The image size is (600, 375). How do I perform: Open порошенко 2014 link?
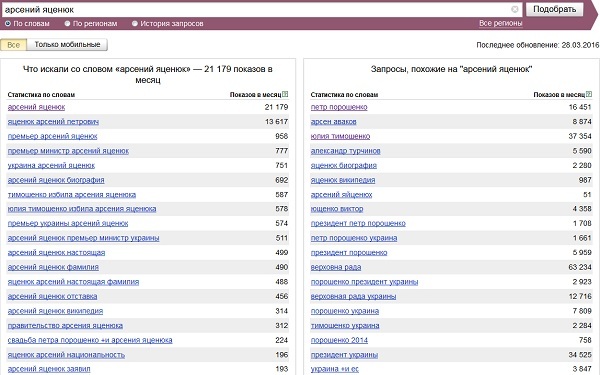click(x=339, y=340)
